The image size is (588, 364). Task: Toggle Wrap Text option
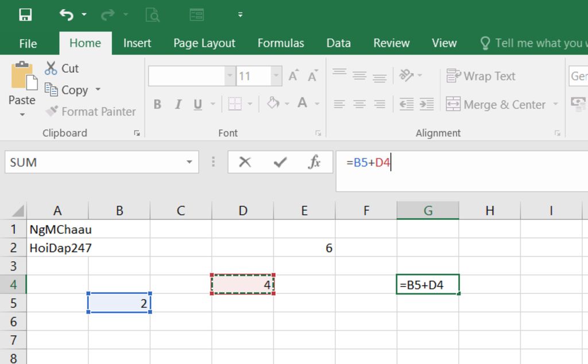click(x=481, y=76)
